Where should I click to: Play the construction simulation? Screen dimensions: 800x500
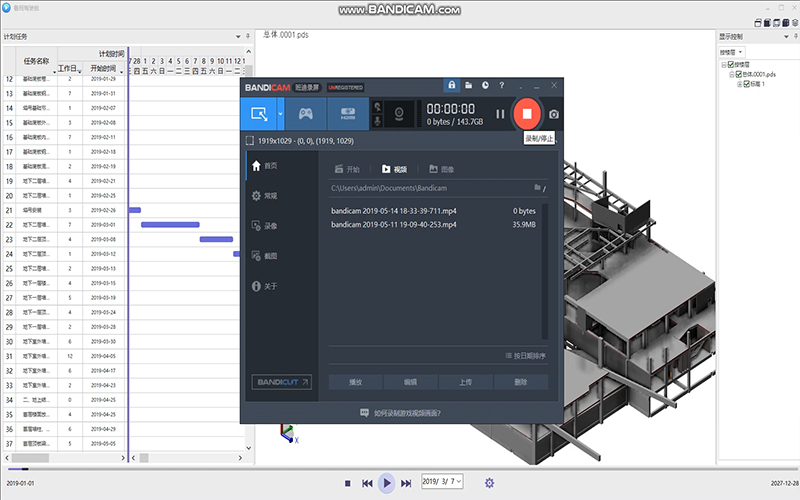386,483
